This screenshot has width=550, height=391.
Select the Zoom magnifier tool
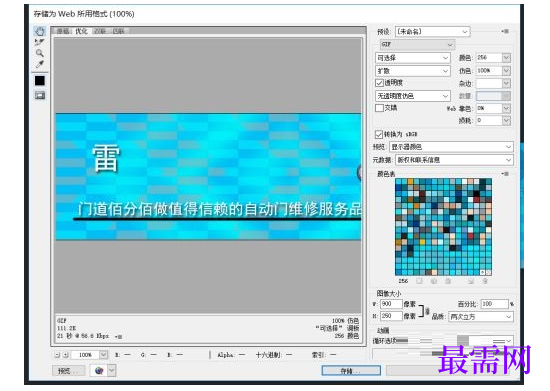point(40,53)
